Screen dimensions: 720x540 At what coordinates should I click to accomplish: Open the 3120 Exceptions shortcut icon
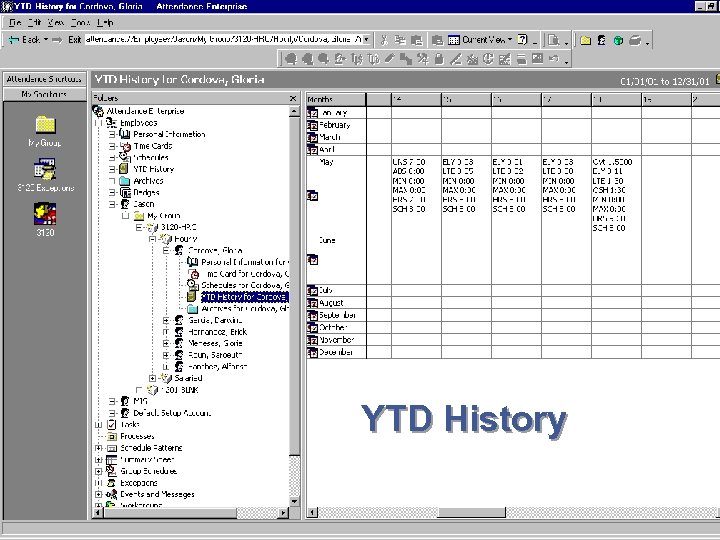[x=45, y=169]
